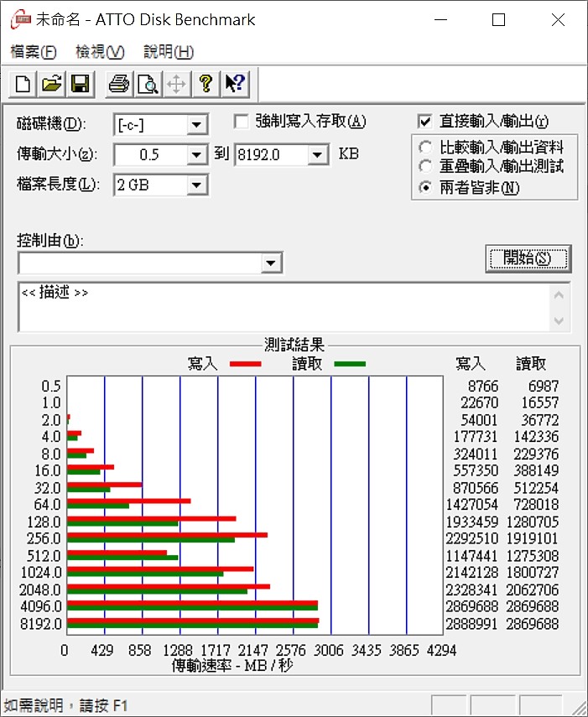
Task: Expand the 2 GB file length dropdown
Action: coord(196,185)
